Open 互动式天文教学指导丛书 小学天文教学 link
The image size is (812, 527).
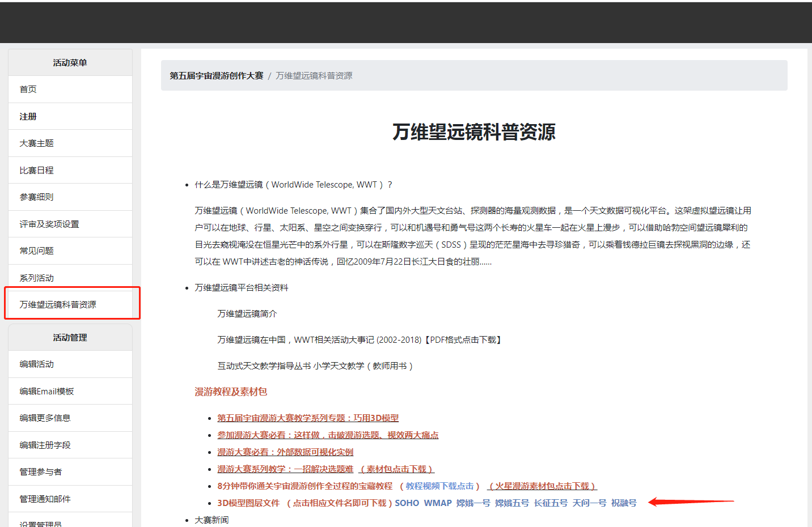[x=315, y=365]
